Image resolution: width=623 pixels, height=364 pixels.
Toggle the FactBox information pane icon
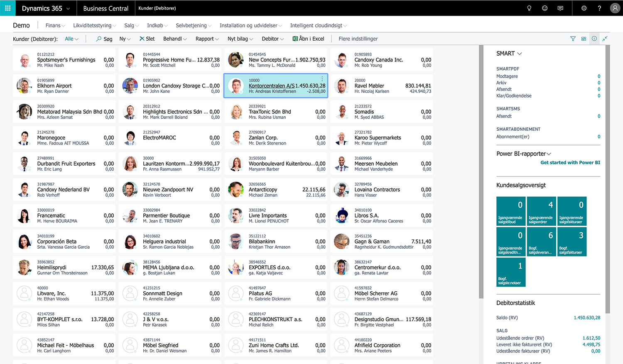(594, 39)
